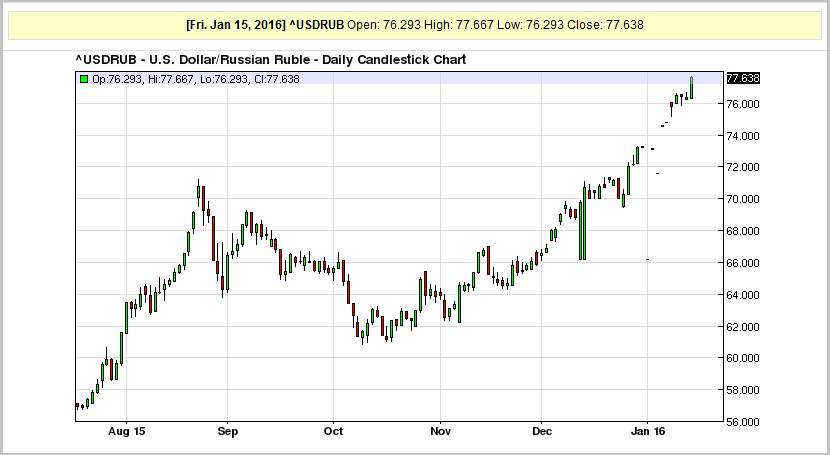
Task: Click the 68.000 price axis label
Action: (x=743, y=231)
